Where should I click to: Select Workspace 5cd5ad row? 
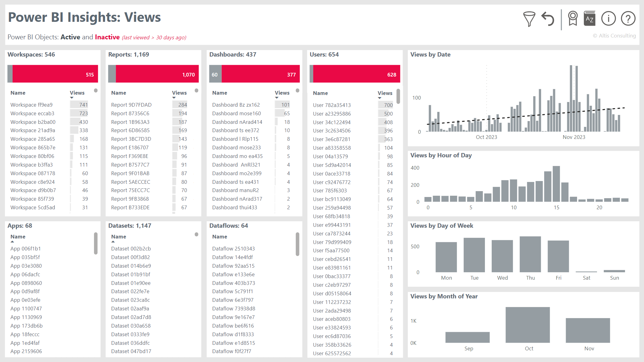[49, 207]
